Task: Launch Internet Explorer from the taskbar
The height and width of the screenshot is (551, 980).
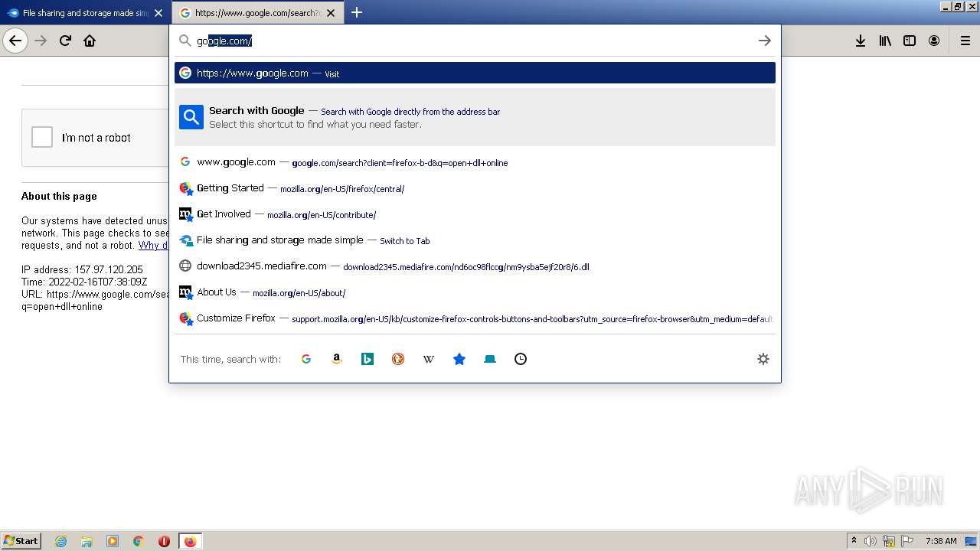Action: [x=61, y=541]
